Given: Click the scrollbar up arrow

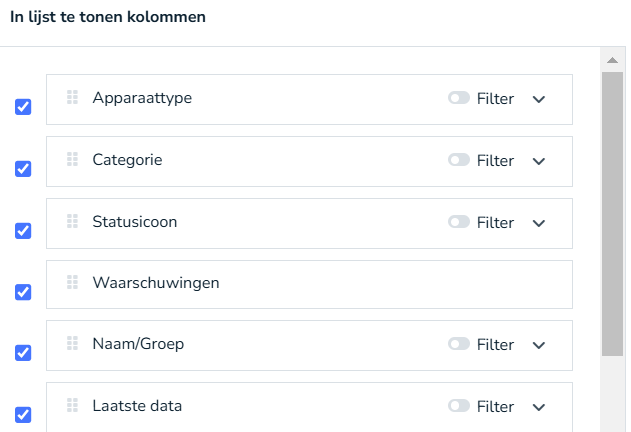Looking at the screenshot, I should 612,59.
